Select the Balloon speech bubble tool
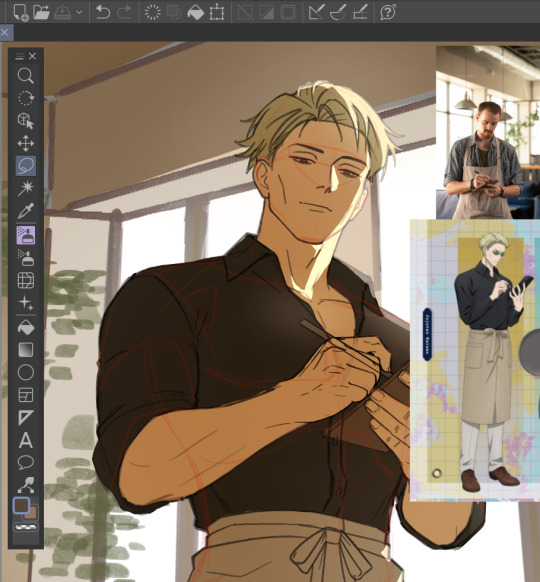Image resolution: width=540 pixels, height=582 pixels. click(26, 462)
